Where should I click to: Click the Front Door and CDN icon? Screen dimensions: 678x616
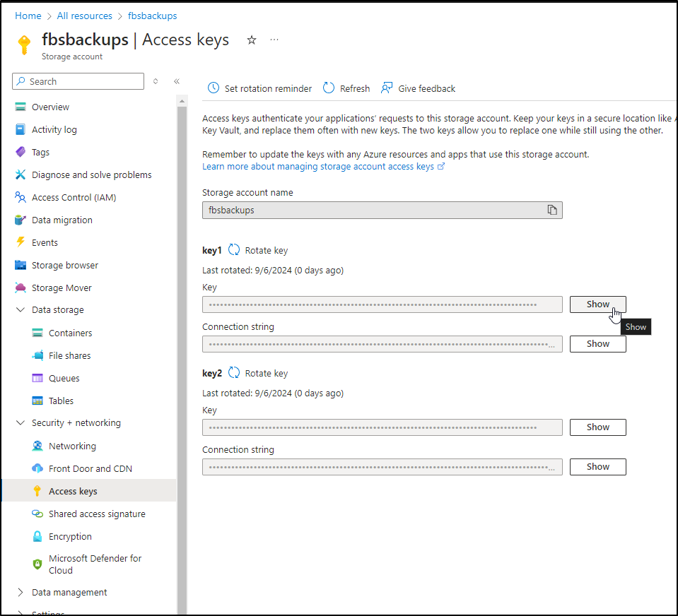pyautogui.click(x=37, y=468)
